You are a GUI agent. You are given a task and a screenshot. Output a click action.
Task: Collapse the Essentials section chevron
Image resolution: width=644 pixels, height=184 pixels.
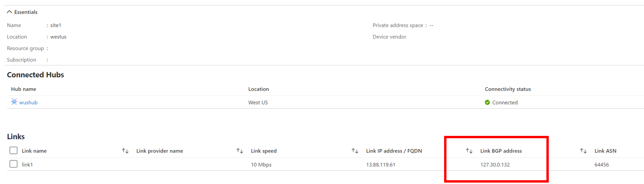click(9, 12)
